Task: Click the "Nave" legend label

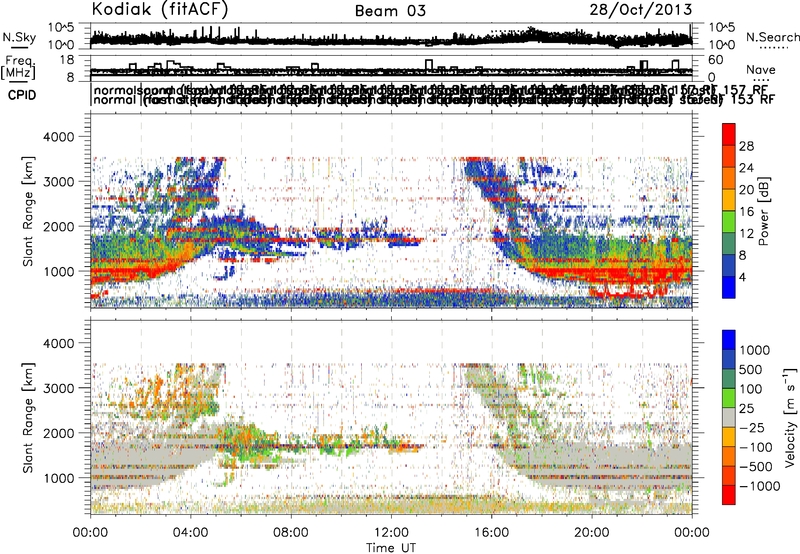Action: (761, 69)
